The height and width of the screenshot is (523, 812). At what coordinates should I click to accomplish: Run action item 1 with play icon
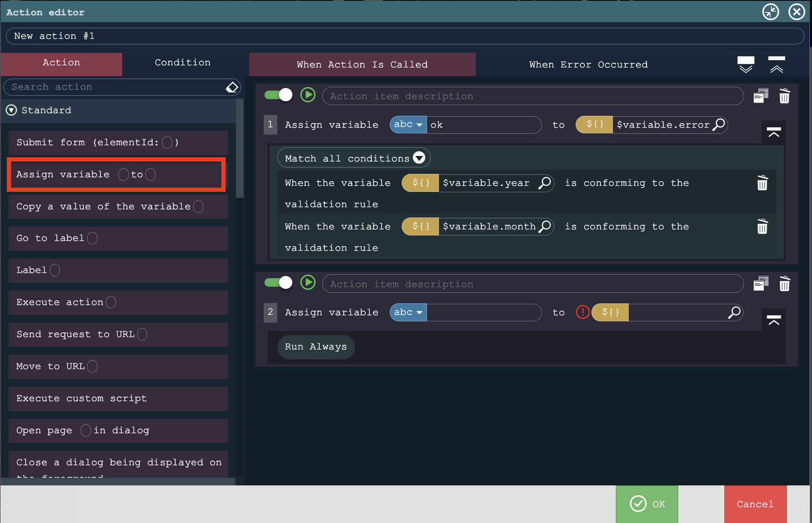308,95
